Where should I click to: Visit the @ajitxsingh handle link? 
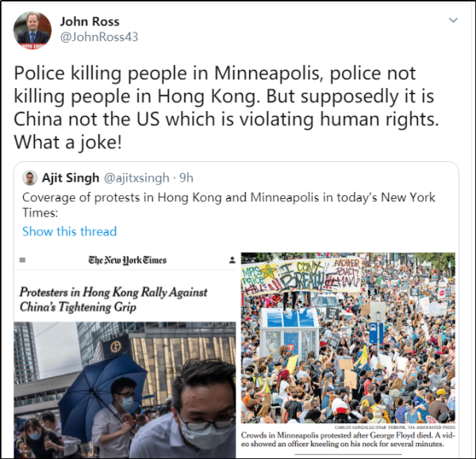tap(136, 178)
